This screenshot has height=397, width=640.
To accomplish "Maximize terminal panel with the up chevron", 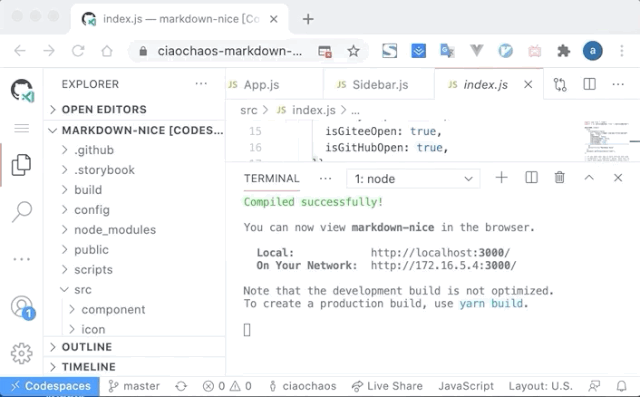I will 589,177.
